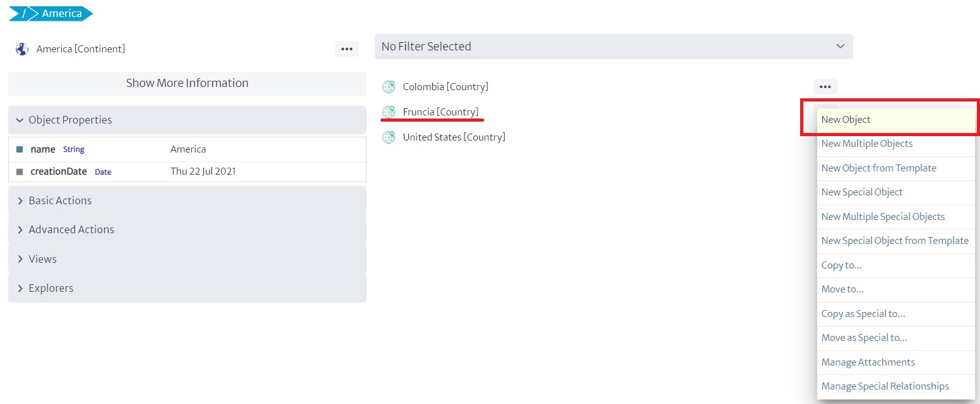Click the Fruncia country globe icon
Screen dimensions: 980x404
pos(389,112)
